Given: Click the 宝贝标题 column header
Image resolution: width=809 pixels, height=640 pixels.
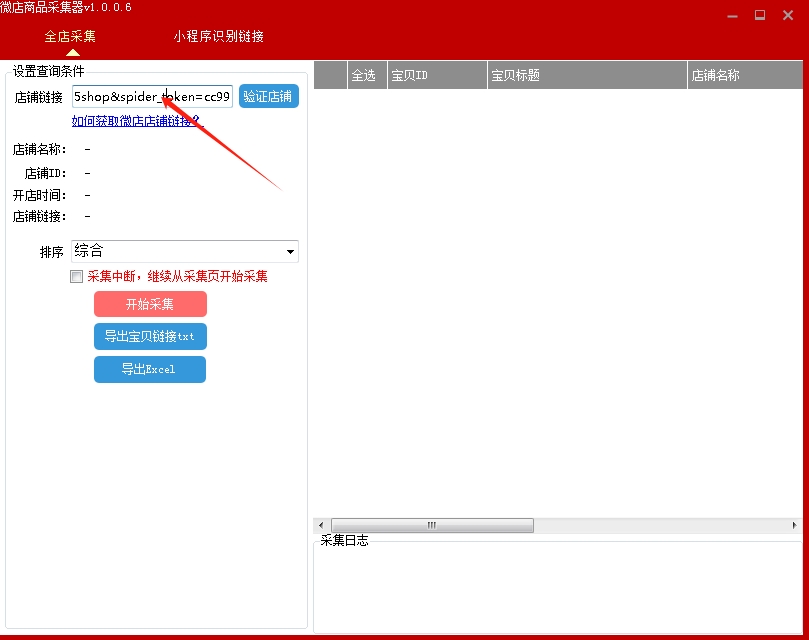Looking at the screenshot, I should [x=587, y=75].
